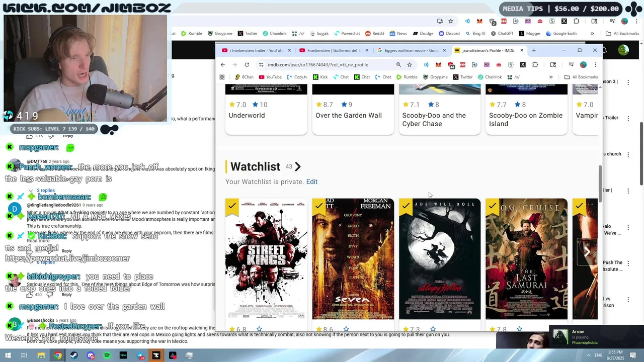Toggle the bookmark star in the back window
Viewport: 644px width, 362px height.
point(451,21)
